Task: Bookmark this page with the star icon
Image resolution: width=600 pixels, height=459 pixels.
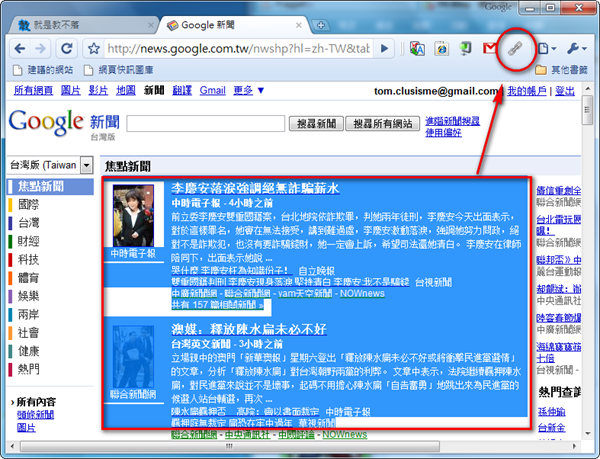Action: click(x=94, y=49)
